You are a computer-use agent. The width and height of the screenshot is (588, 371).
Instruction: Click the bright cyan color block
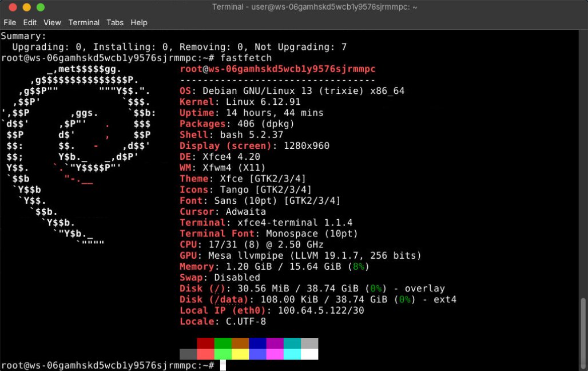292,354
